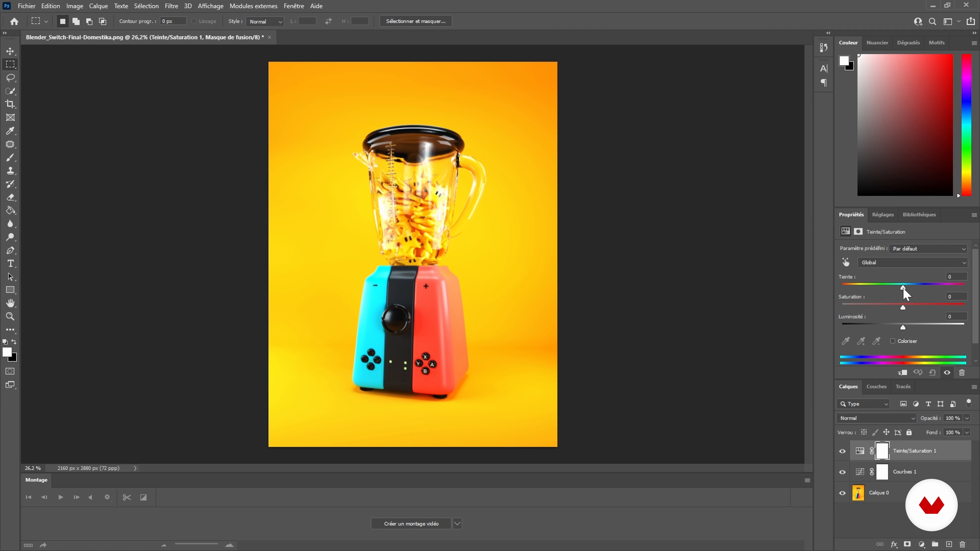Click the on-image adjustment hand tool
This screenshot has height=551, width=980.
846,262
